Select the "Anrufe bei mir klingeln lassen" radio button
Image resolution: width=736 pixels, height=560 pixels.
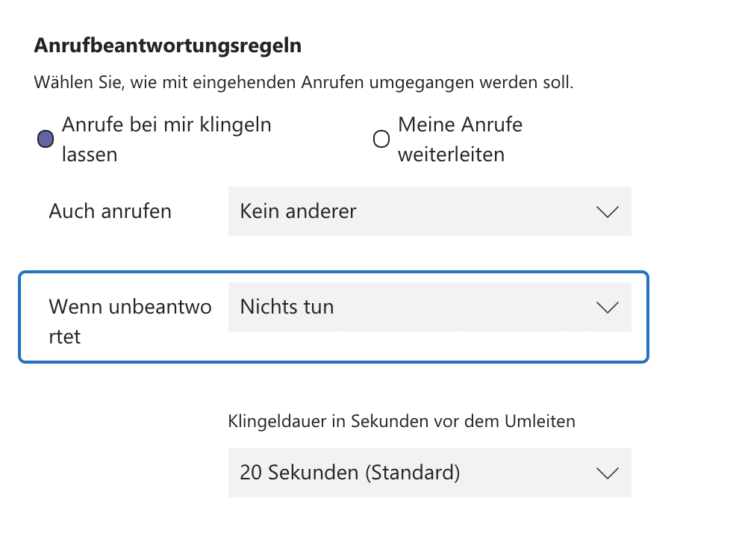46,139
